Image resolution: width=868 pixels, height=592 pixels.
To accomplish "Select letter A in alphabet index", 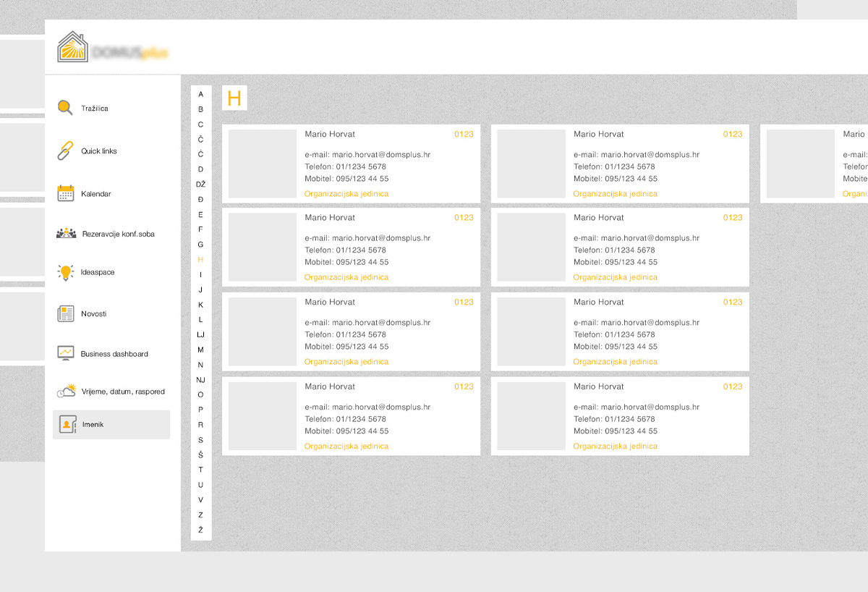I will click(x=201, y=94).
